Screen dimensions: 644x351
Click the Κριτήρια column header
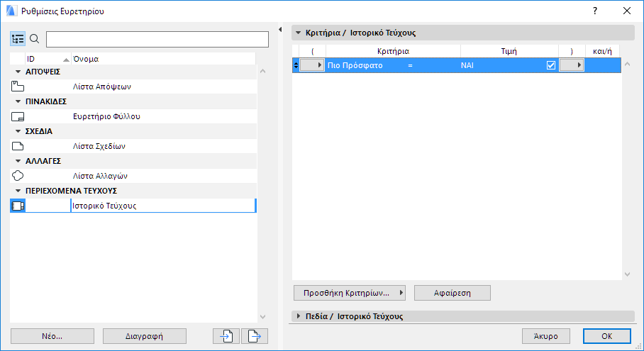click(x=393, y=51)
